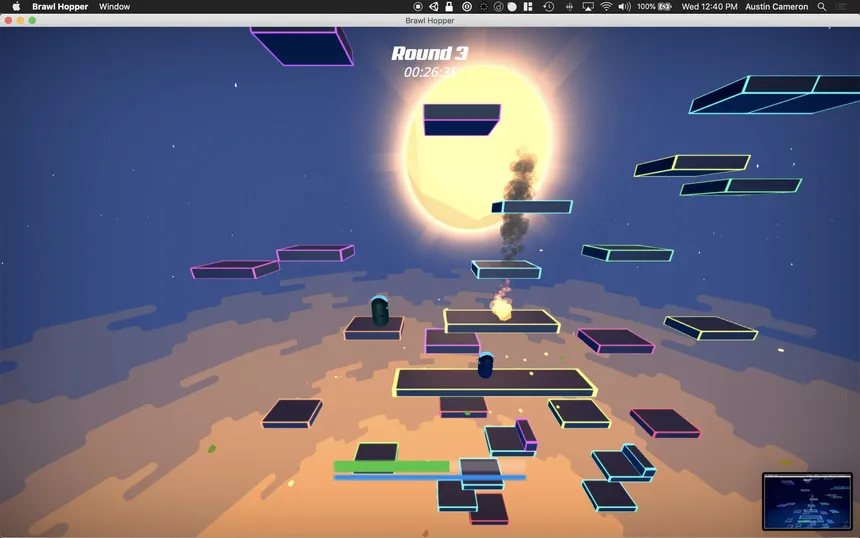Open AirPlay display menu

click(x=588, y=7)
